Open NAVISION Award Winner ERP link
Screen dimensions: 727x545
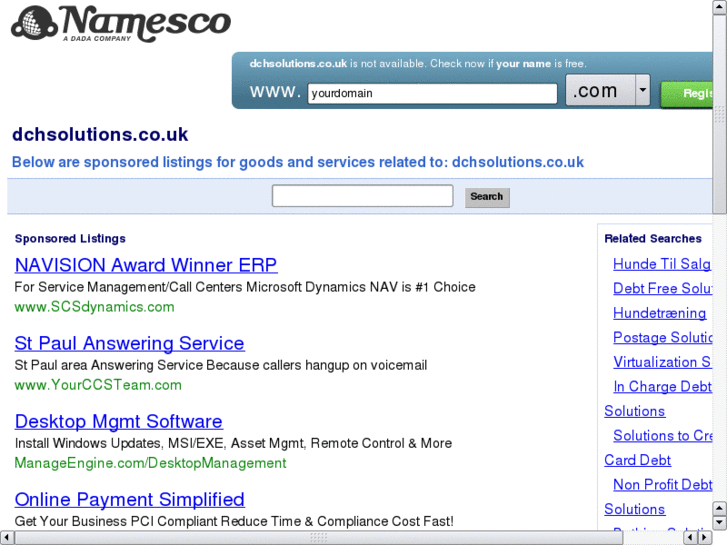point(146,265)
